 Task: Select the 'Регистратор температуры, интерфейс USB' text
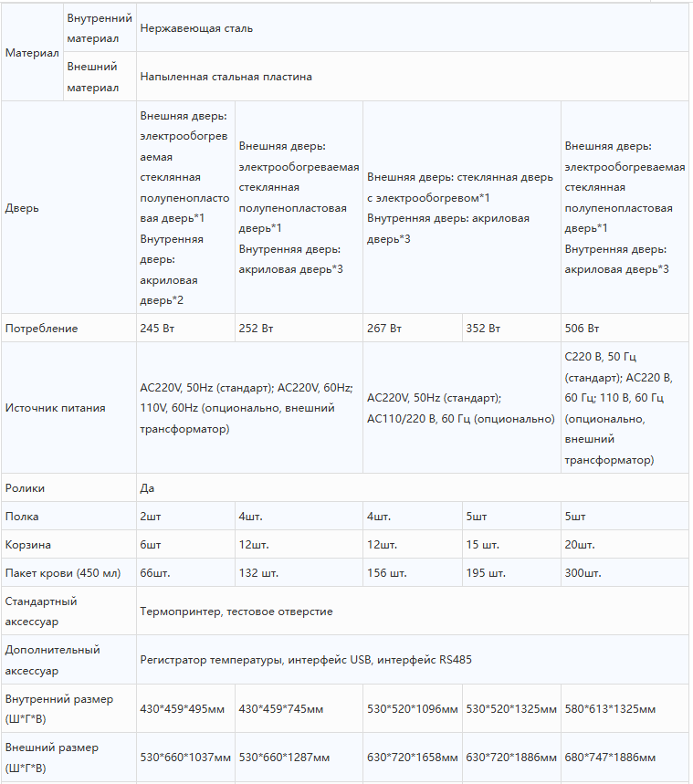point(256,660)
